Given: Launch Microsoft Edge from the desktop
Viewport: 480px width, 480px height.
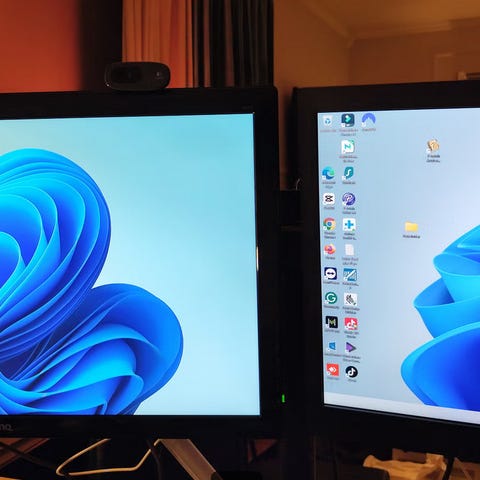Looking at the screenshot, I should pyautogui.click(x=328, y=173).
